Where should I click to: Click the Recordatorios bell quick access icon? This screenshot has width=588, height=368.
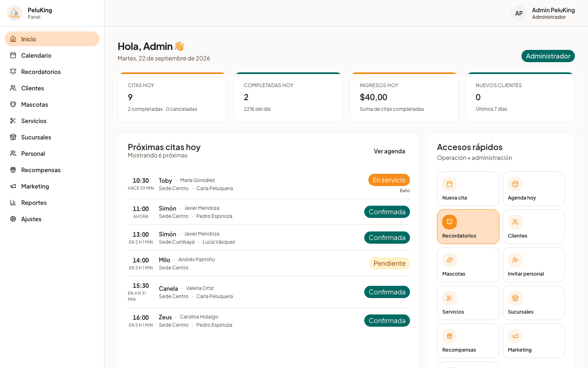pyautogui.click(x=450, y=222)
